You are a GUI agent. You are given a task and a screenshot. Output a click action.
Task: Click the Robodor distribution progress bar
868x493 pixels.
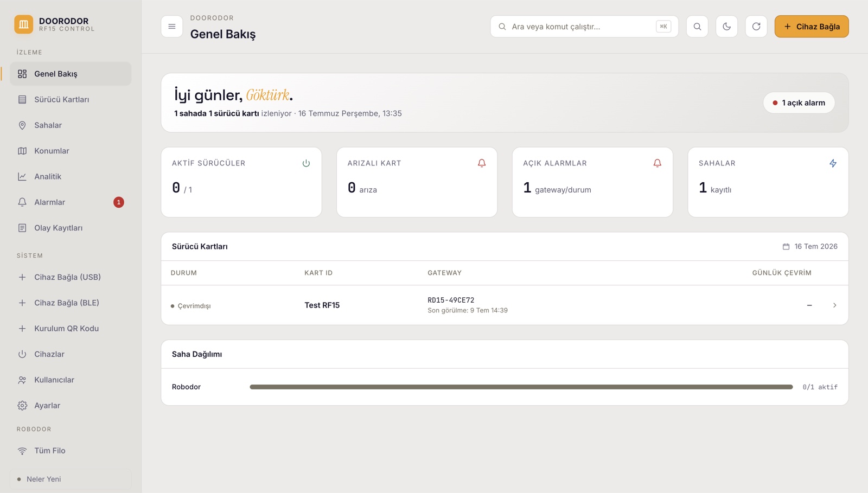coord(521,387)
